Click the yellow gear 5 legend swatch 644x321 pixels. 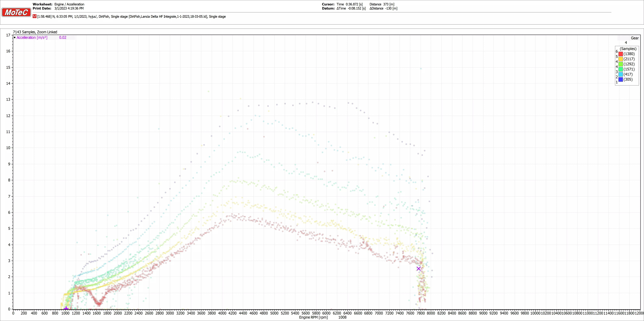point(621,59)
